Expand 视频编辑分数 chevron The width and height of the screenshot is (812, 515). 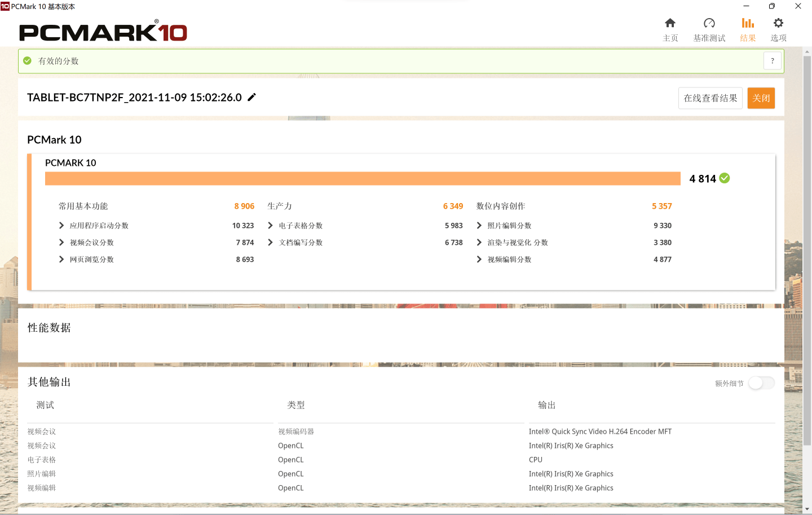click(479, 259)
